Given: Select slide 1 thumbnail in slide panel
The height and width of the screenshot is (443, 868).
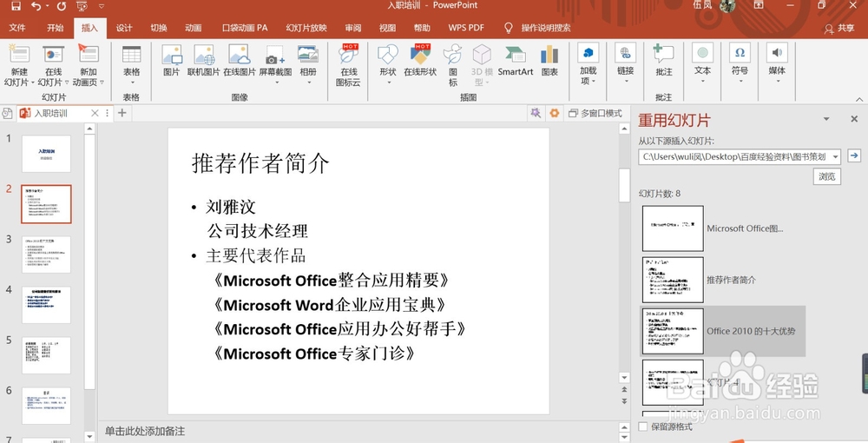Looking at the screenshot, I should pos(47,154).
